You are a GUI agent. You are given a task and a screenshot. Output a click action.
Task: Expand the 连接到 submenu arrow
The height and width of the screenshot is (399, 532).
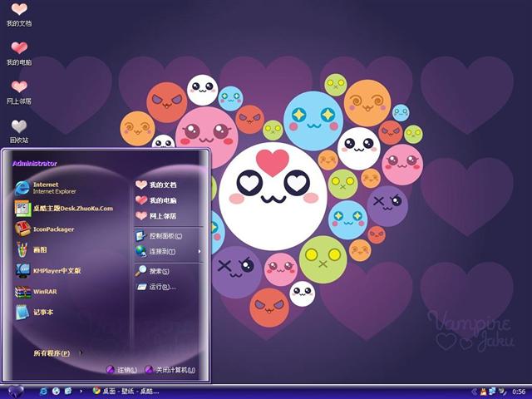pos(199,251)
